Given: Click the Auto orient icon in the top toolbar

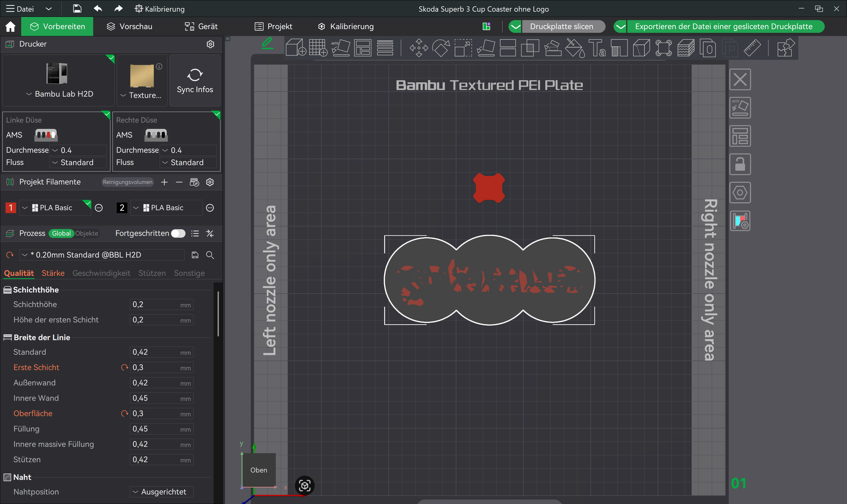Looking at the screenshot, I should click(x=340, y=47).
